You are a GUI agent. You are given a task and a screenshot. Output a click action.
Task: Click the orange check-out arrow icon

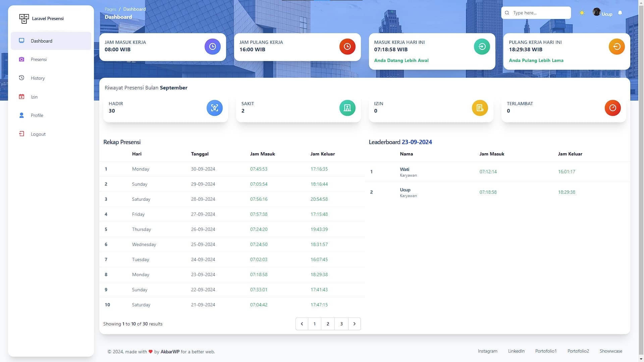tap(616, 47)
